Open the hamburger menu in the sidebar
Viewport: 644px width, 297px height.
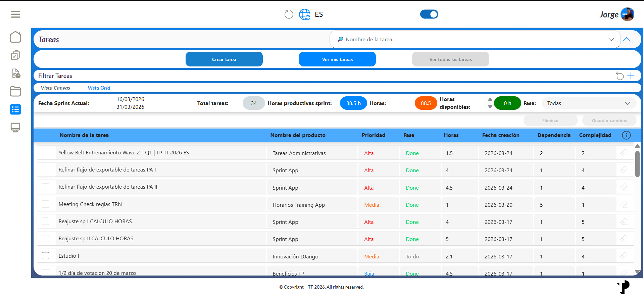pos(15,14)
